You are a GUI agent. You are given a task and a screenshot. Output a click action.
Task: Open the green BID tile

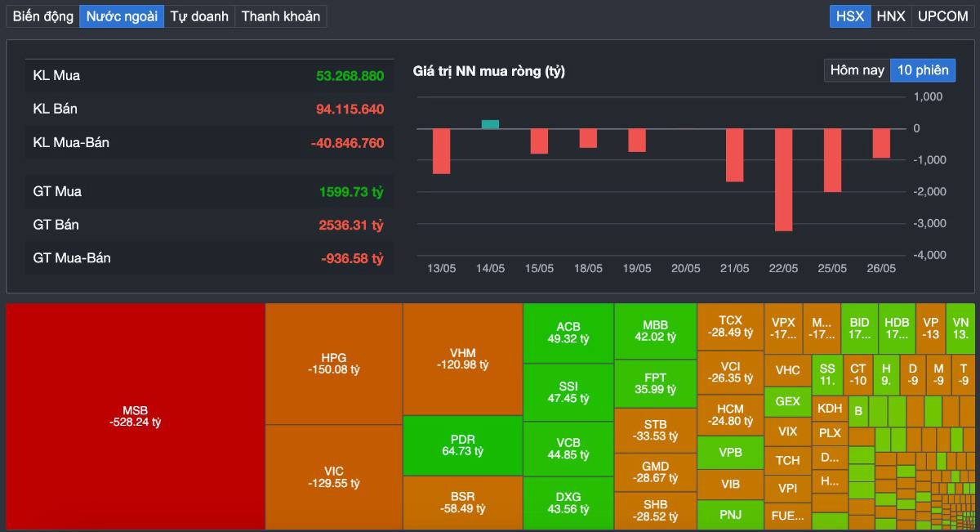coord(859,329)
